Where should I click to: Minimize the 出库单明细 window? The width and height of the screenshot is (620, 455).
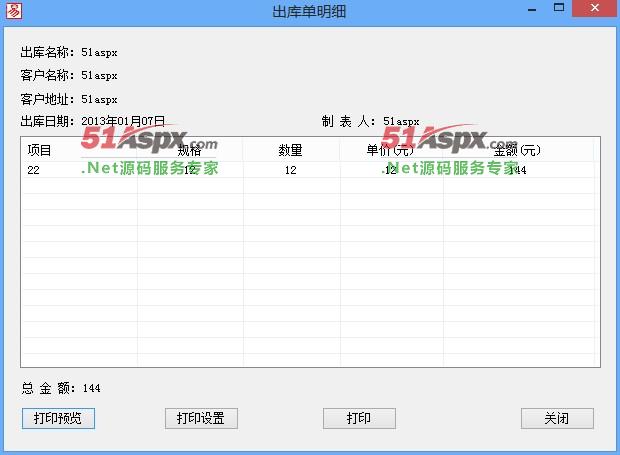pyautogui.click(x=532, y=9)
